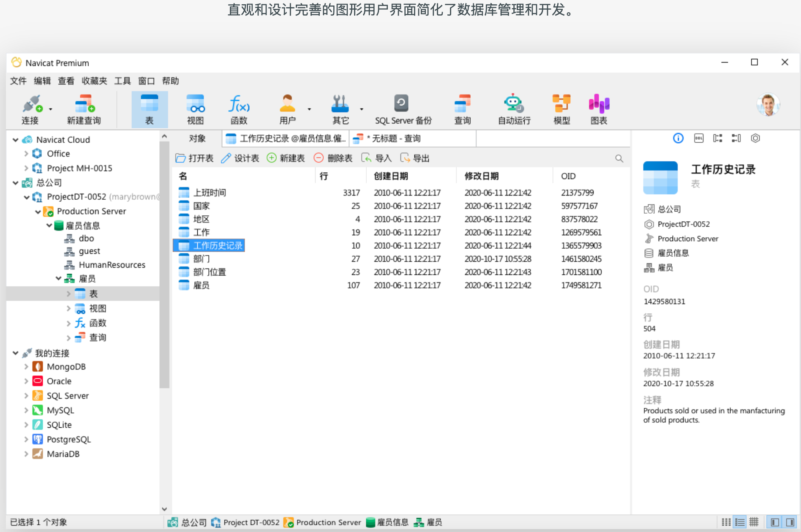Click the Others tools toolbar icon

[340, 109]
